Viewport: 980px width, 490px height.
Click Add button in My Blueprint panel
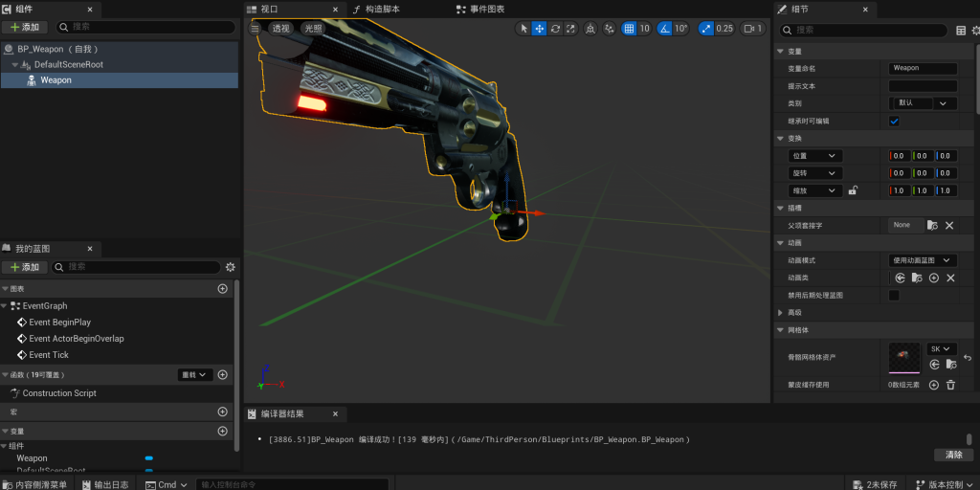coord(25,267)
